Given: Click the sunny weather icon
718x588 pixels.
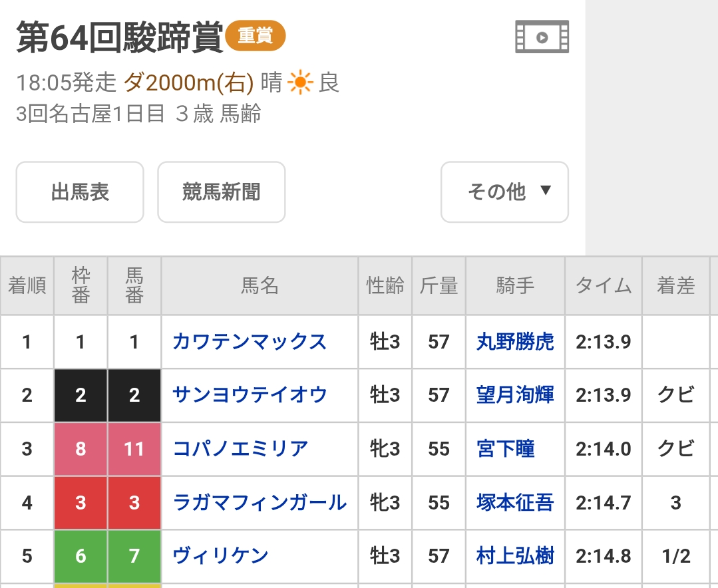Looking at the screenshot, I should coord(300,83).
